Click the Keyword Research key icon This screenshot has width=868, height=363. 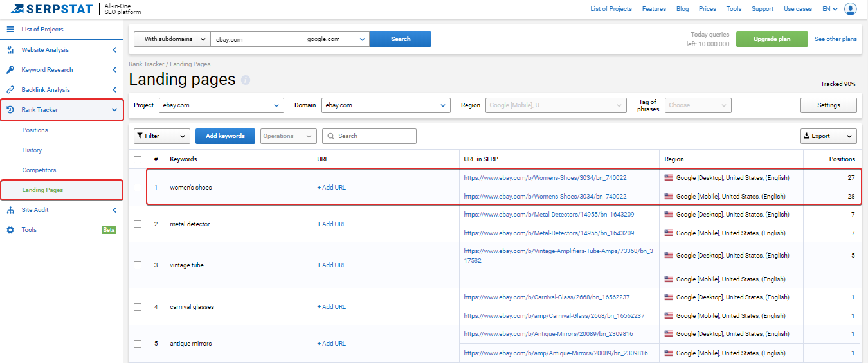[10, 69]
